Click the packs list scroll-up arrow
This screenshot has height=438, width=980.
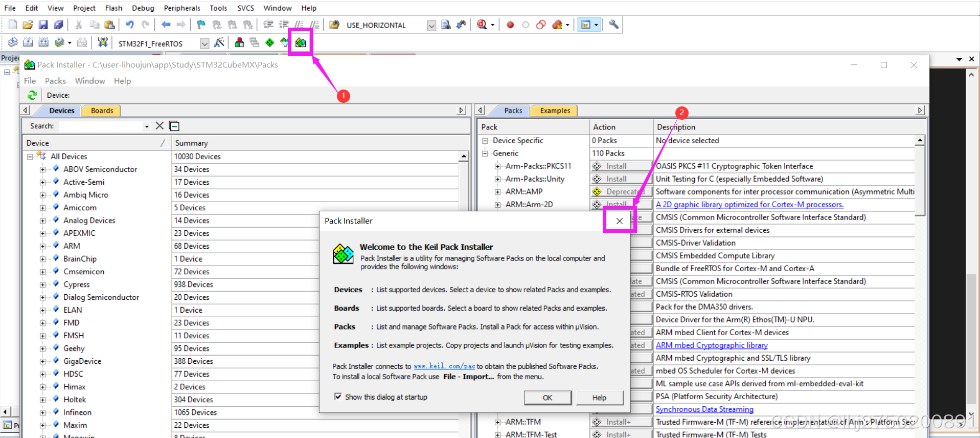coord(920,140)
